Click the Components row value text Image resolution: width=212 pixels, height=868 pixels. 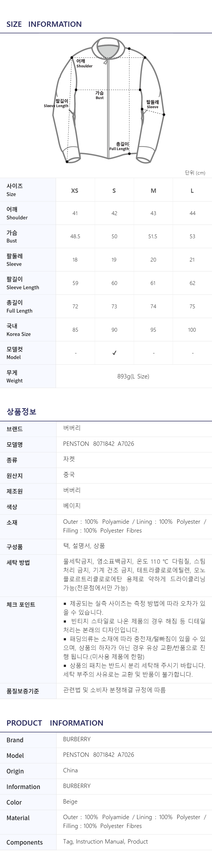click(105, 841)
